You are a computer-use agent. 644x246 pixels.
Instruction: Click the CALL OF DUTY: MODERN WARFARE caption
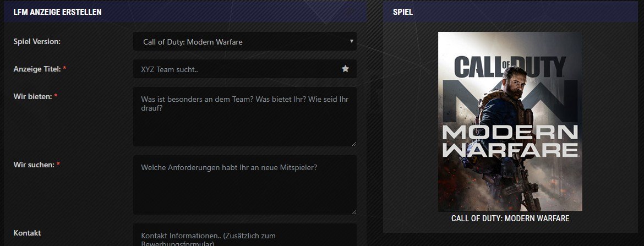(510, 218)
